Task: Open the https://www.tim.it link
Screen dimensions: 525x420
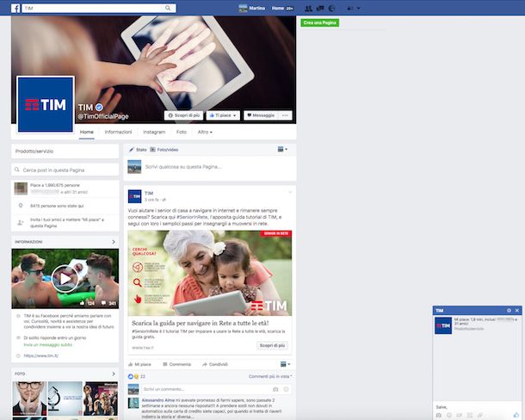Action: click(x=41, y=355)
